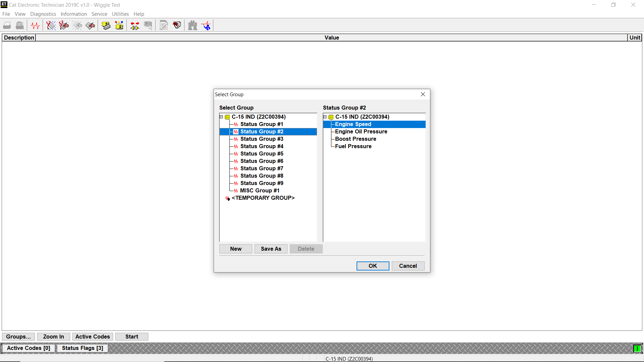
Task: Confirm the dialog with OK
Action: coord(373,266)
